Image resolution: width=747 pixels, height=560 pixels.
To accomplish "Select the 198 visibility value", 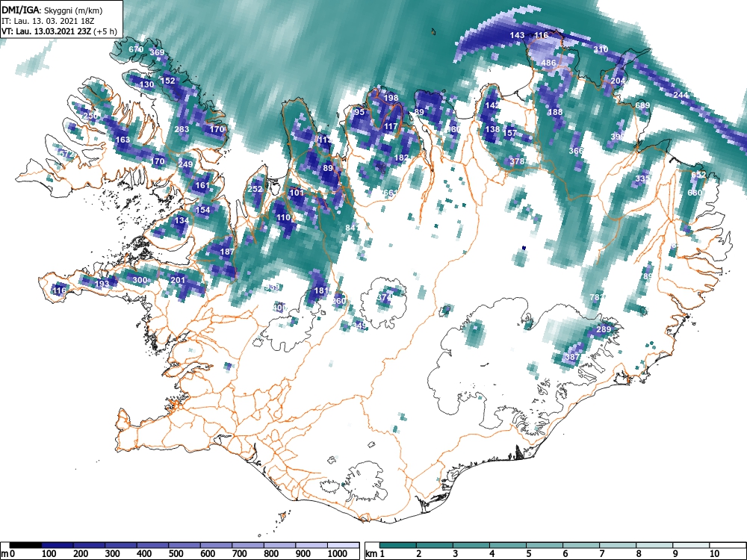I will pyautogui.click(x=391, y=98).
